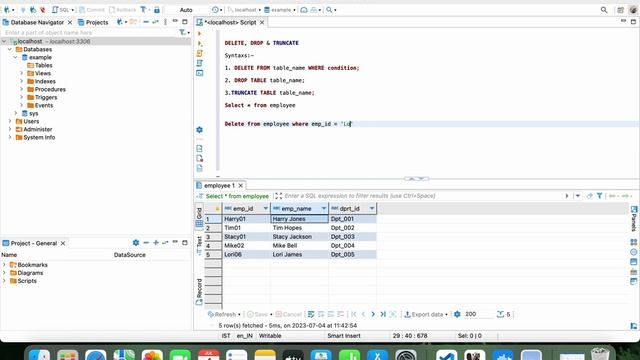Screen dimensions: 640x360
Task: Close the employee 1 result tab
Action: pos(240,185)
